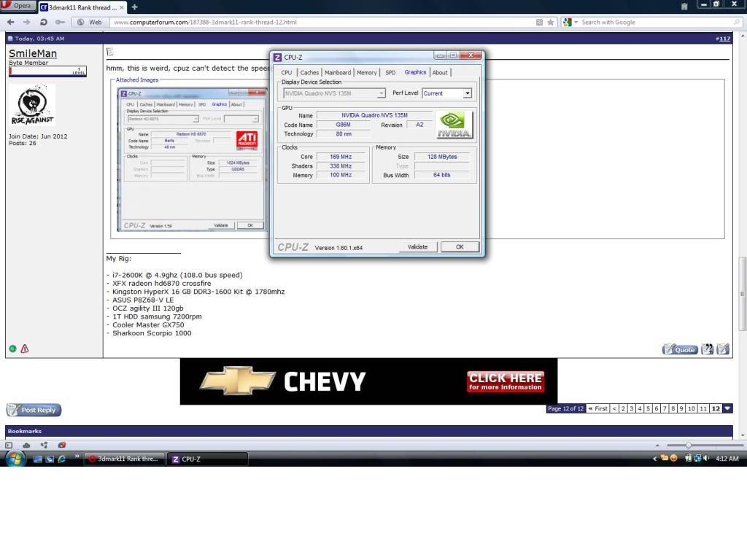Viewport: 747px width, 560px height.
Task: Launch Internet Explorer from quick launch
Action: click(61, 459)
